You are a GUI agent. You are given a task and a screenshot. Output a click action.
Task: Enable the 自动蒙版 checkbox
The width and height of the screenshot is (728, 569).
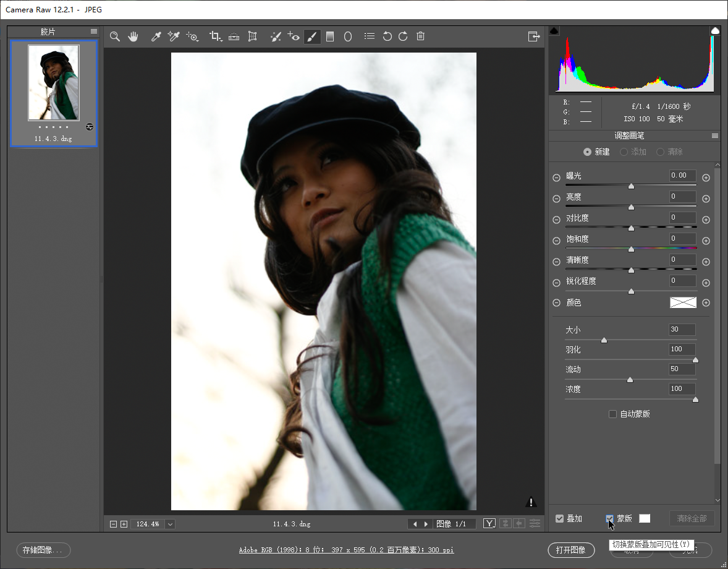click(x=612, y=414)
